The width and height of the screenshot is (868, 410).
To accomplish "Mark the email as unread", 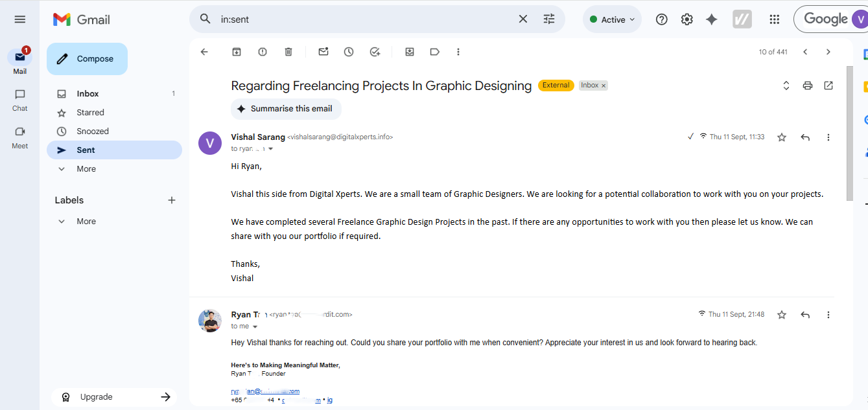I will click(323, 52).
